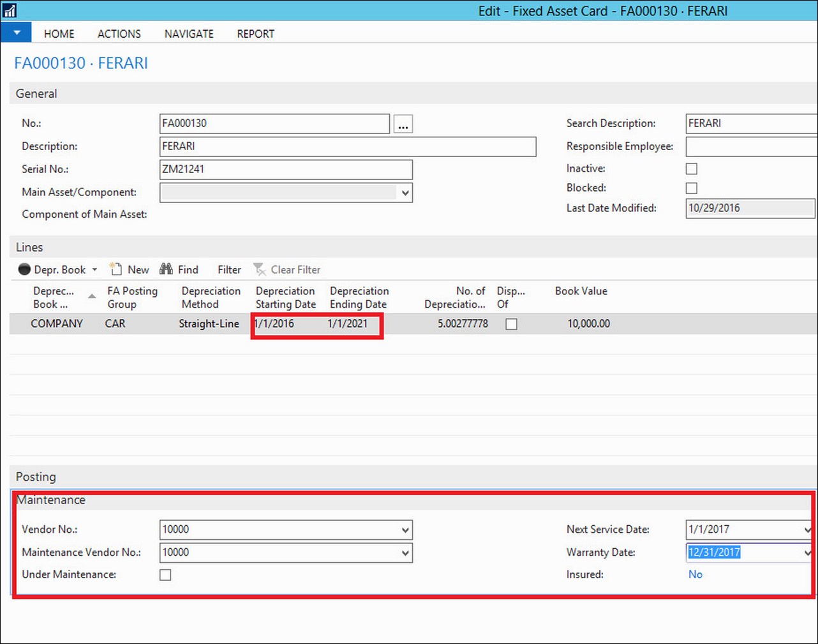Click the 5.00277778 depreciation years cell
Image resolution: width=818 pixels, height=644 pixels.
(x=463, y=324)
